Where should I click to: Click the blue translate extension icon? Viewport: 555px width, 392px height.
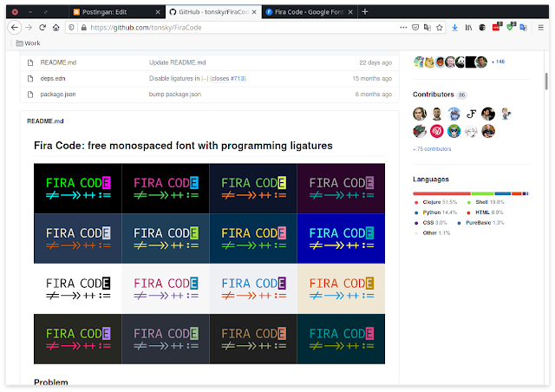pos(524,28)
